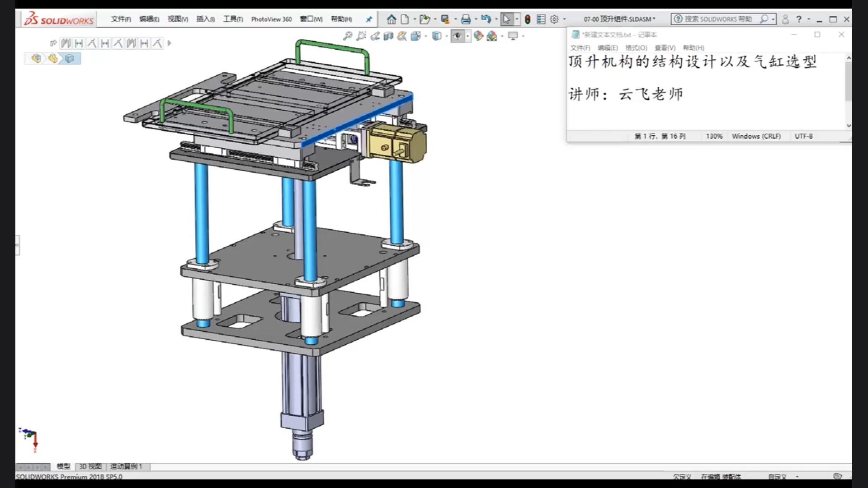Click the View Settings monitor icon

(x=513, y=36)
